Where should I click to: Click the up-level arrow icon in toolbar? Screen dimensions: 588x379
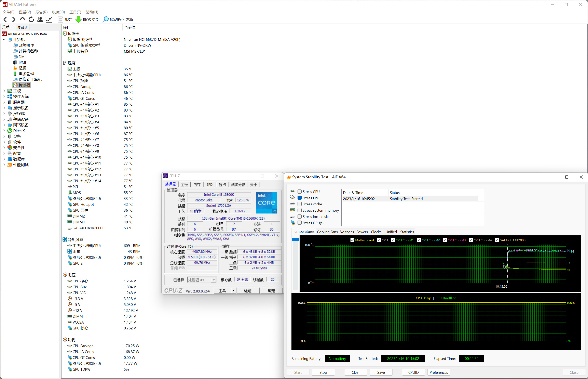22,19
